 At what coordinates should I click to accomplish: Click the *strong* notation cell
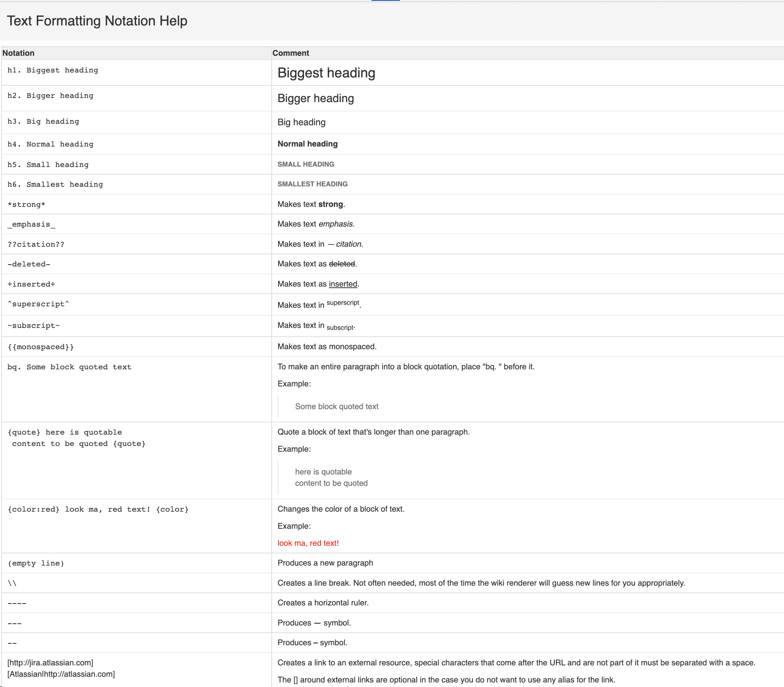point(27,204)
